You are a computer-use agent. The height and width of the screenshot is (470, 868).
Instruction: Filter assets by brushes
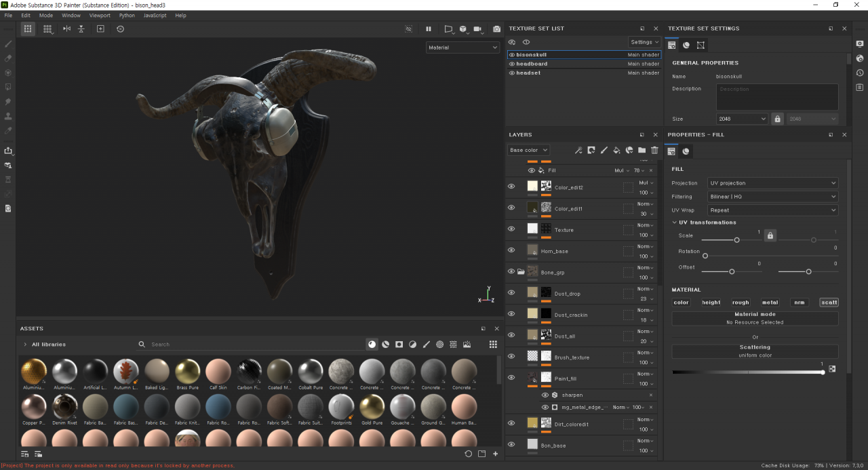pos(426,345)
